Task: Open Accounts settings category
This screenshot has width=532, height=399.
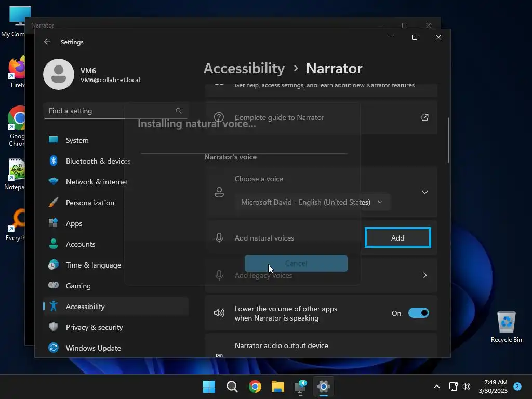Action: [116, 244]
